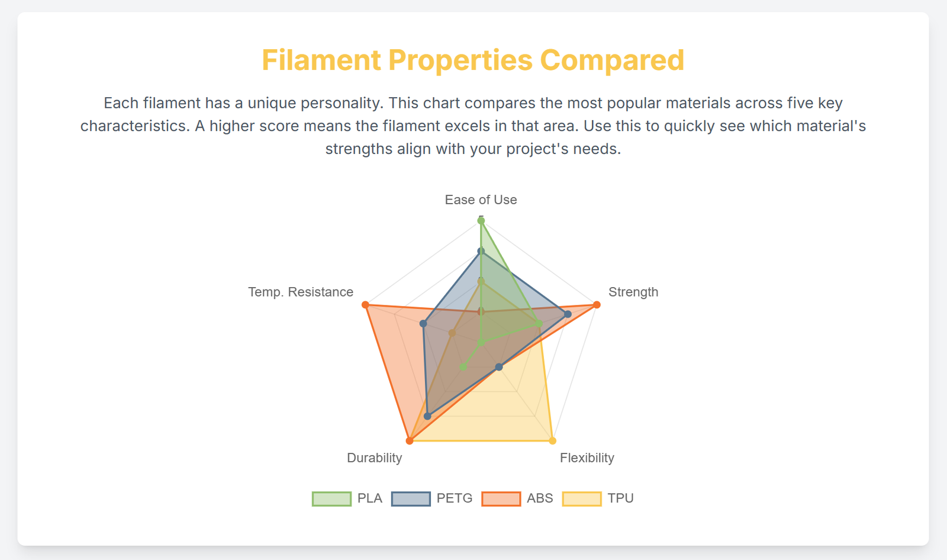Click the yellow TPU legend swatch

(x=581, y=498)
